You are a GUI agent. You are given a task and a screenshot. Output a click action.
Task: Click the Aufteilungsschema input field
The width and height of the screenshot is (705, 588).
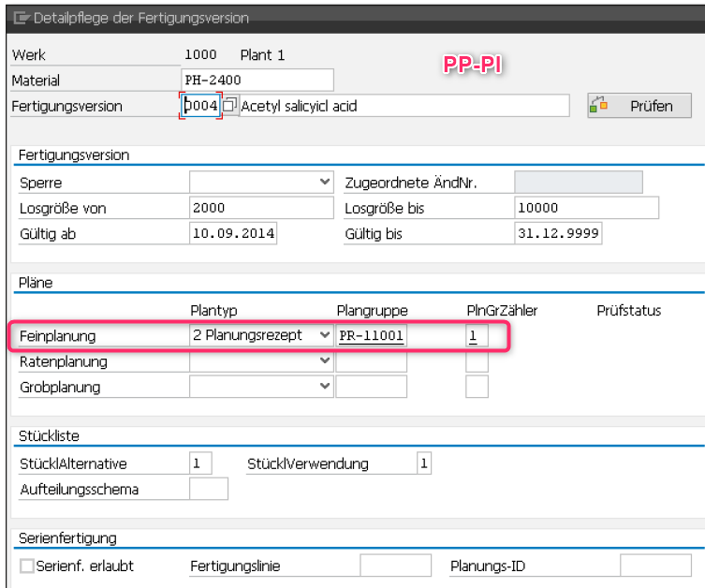208,489
